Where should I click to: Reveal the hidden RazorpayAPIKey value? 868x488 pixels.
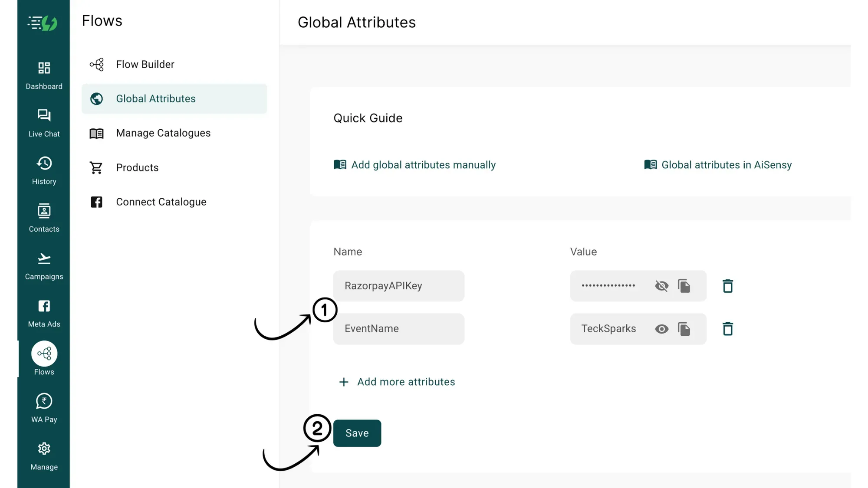click(x=661, y=286)
